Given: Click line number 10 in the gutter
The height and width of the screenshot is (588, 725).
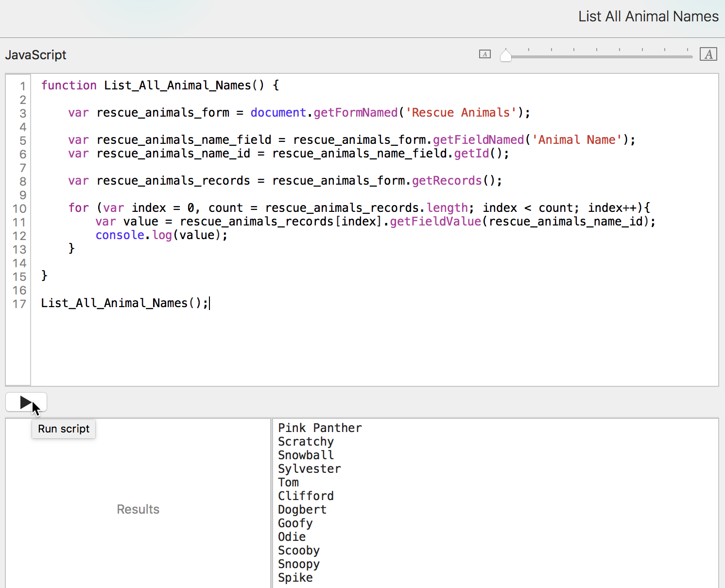Looking at the screenshot, I should coord(19,209).
